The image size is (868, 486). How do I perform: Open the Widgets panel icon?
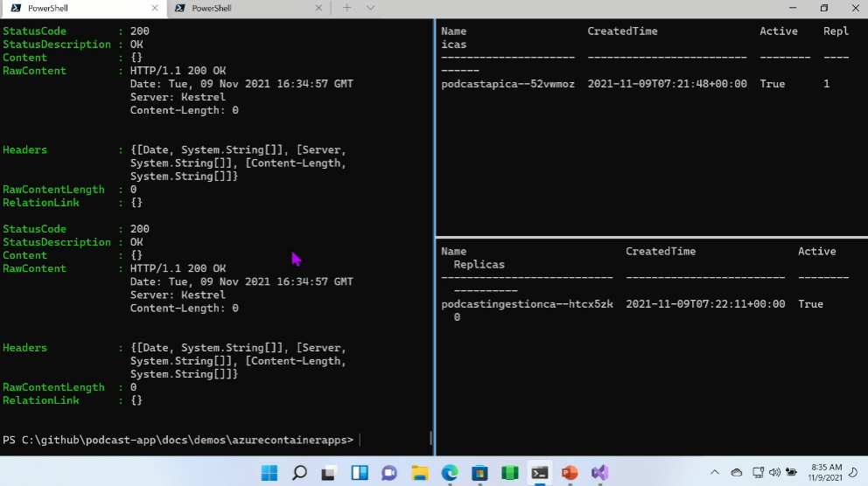click(359, 473)
